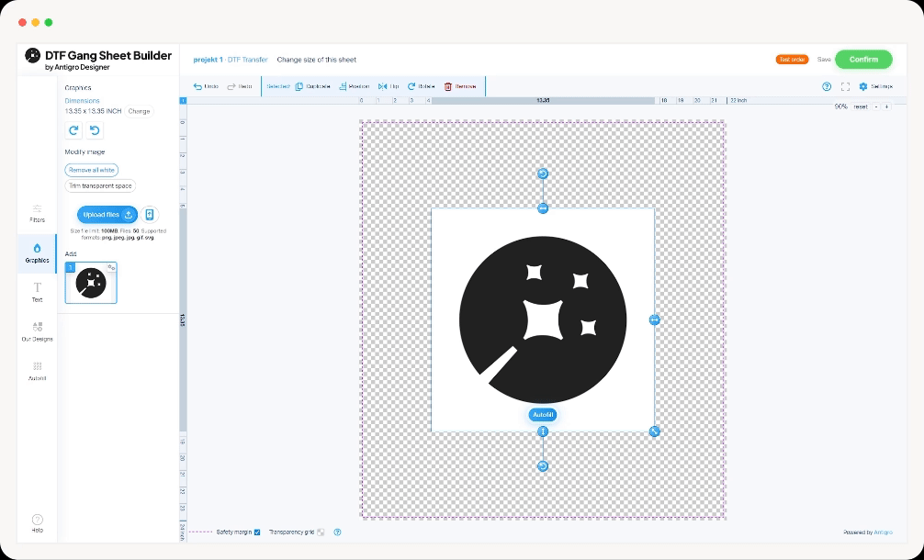The height and width of the screenshot is (560, 924).
Task: Confirm the gang sheet design
Action: 862,59
